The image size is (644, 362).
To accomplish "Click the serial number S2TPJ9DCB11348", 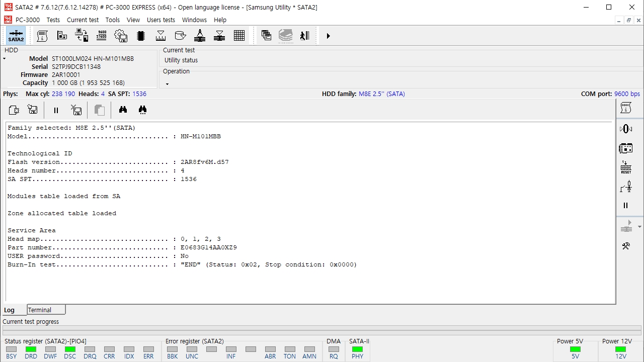I will (76, 67).
